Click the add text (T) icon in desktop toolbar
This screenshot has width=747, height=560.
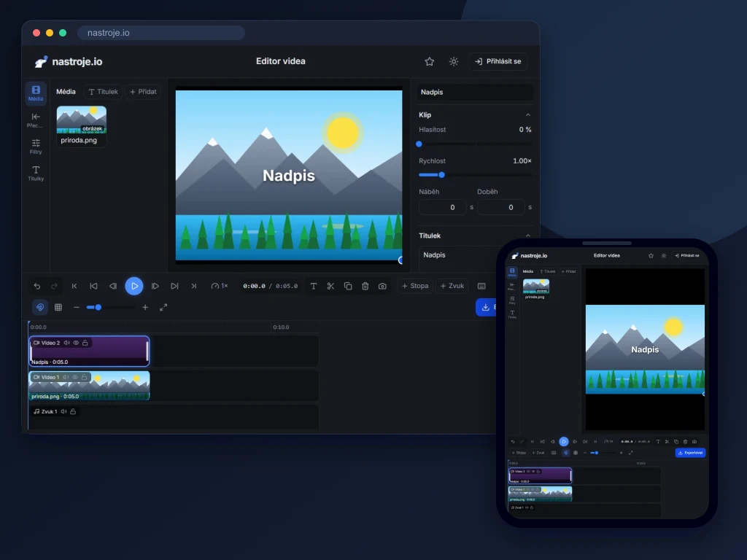click(x=314, y=286)
